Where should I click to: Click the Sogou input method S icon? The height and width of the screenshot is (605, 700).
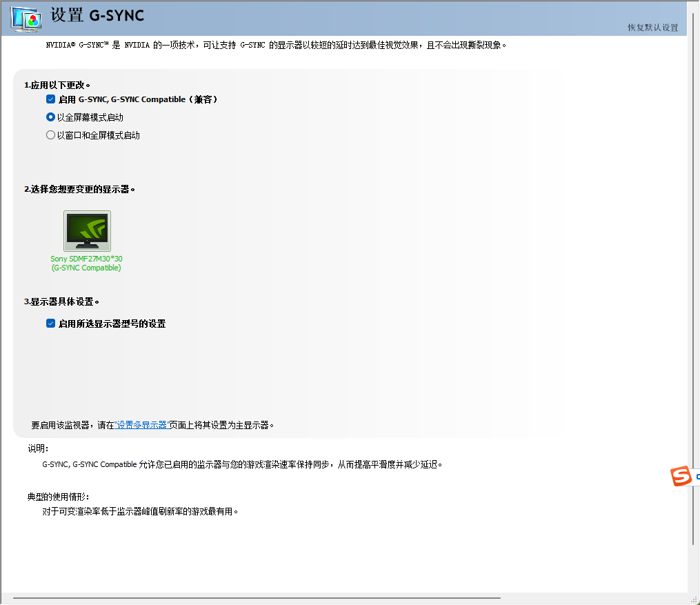point(681,476)
